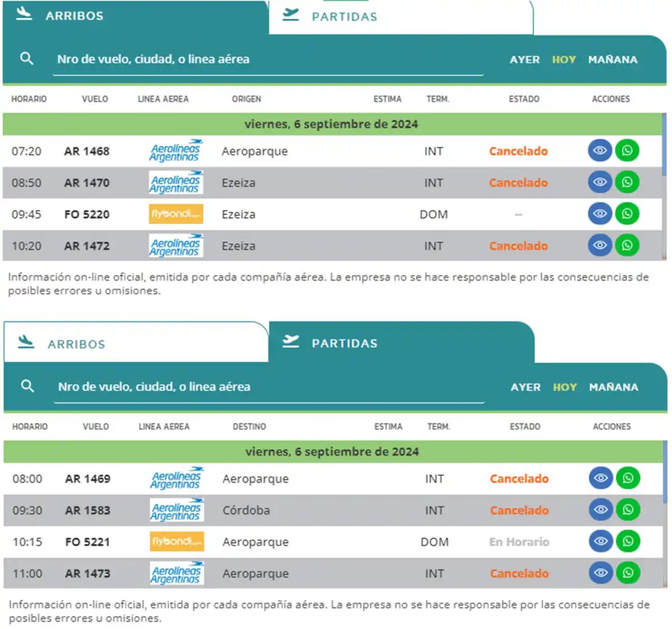
Task: Open WhatsApp share for arriving flight AR 1470
Action: click(627, 182)
